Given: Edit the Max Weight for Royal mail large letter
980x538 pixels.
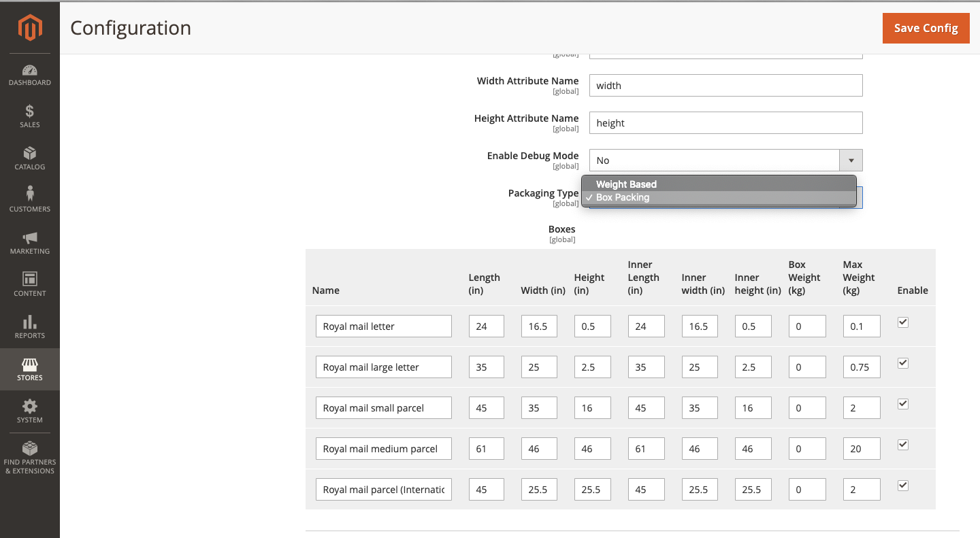Looking at the screenshot, I should point(862,367).
